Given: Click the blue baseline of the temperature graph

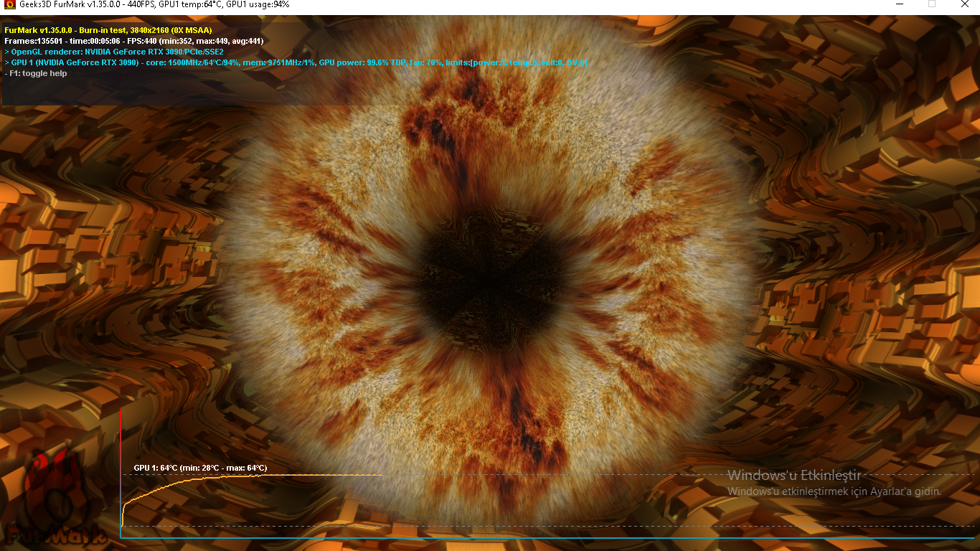Looking at the screenshot, I should coord(545,537).
